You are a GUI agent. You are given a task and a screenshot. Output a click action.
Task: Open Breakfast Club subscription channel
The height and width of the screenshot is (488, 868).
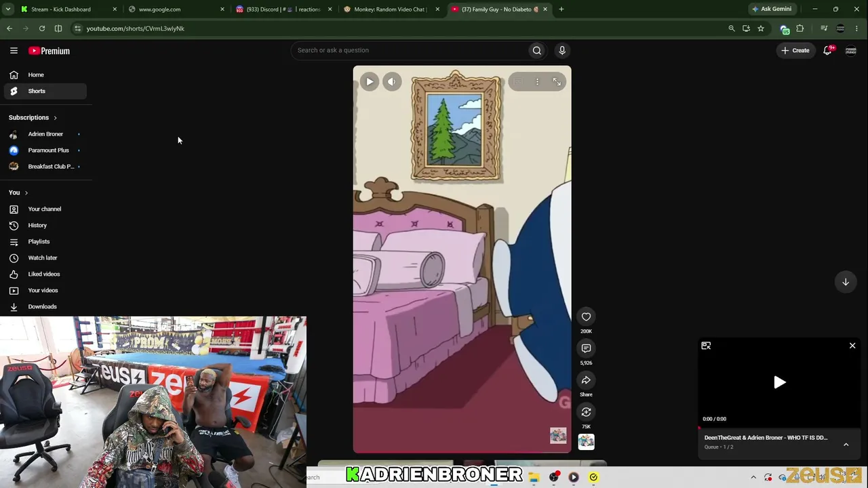pos(45,167)
